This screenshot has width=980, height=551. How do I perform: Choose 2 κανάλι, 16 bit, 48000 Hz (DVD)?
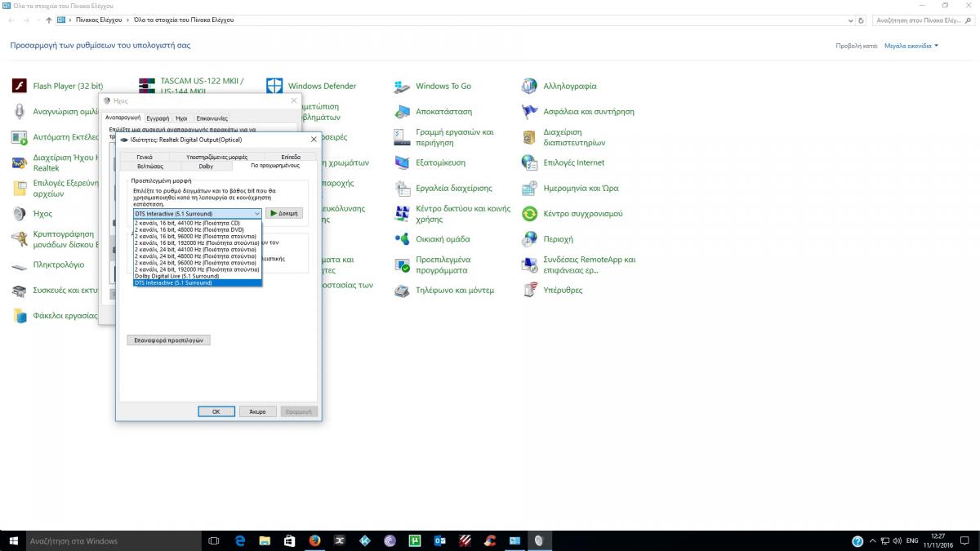[198, 229]
